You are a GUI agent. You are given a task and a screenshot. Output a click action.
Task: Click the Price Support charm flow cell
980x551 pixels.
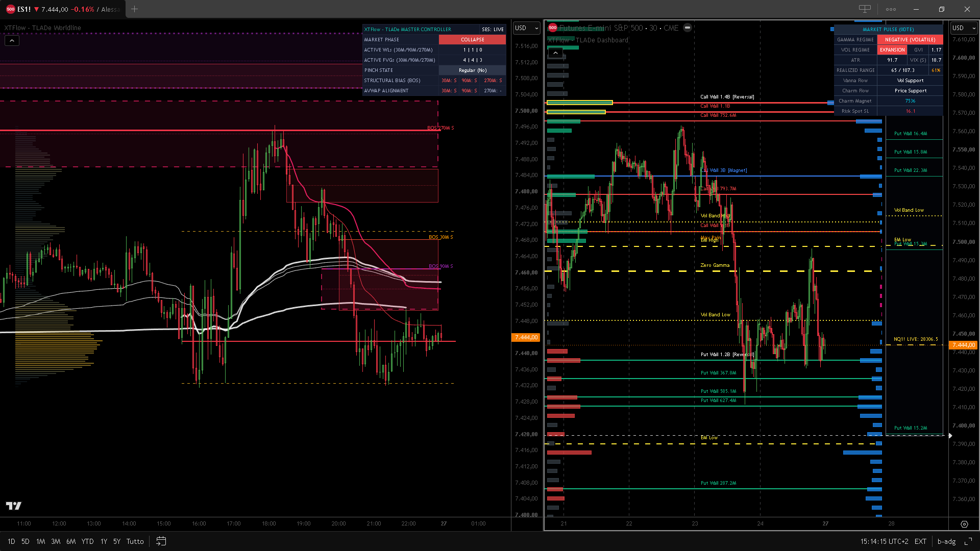[x=910, y=91]
